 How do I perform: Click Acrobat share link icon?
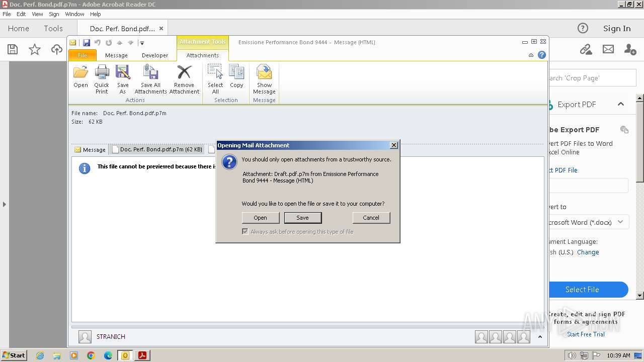pyautogui.click(x=586, y=49)
